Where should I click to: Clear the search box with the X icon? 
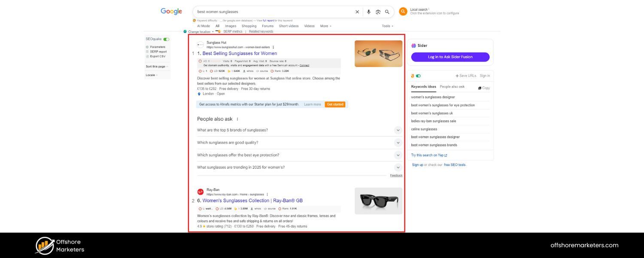357,12
